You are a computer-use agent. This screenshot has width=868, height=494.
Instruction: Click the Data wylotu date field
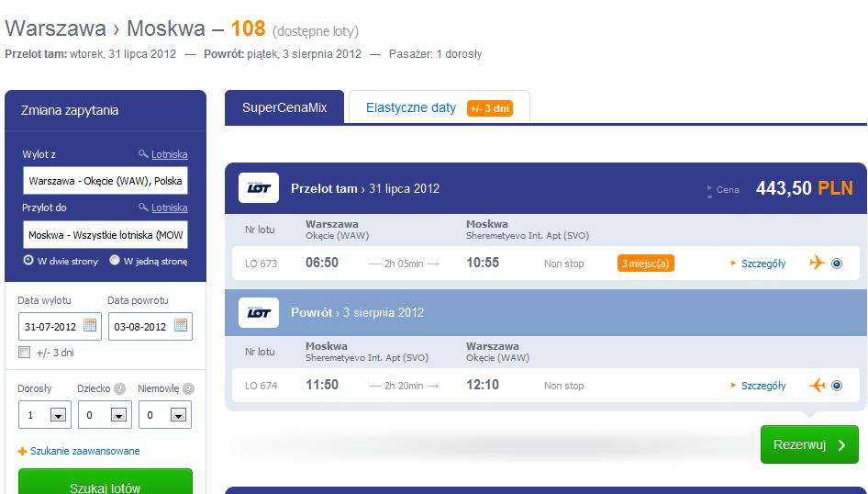pos(60,326)
